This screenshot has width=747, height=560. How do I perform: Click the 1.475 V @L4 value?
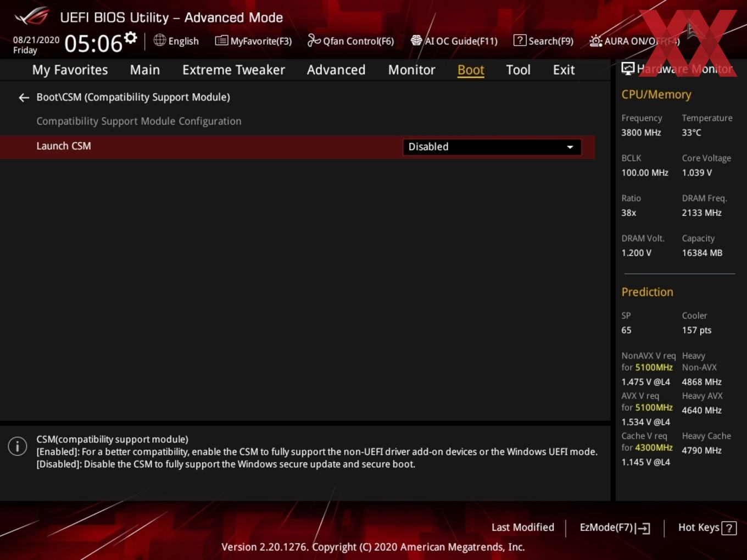tap(645, 382)
